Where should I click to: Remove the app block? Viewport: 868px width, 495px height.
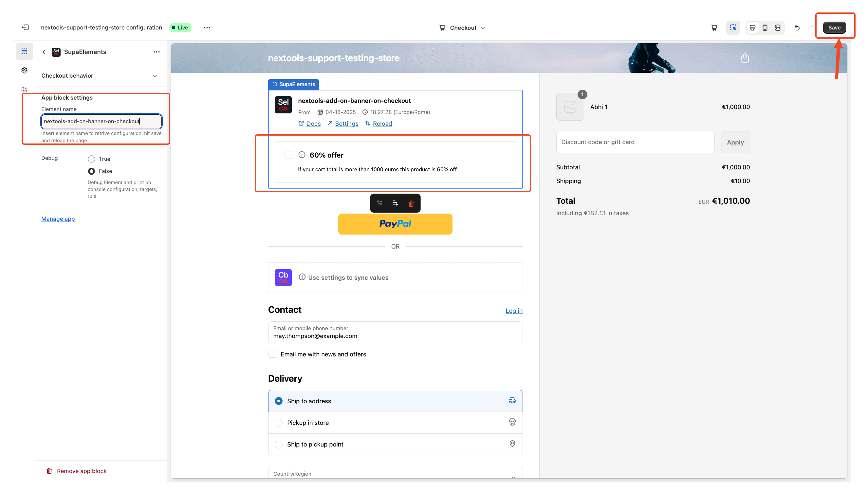point(76,471)
